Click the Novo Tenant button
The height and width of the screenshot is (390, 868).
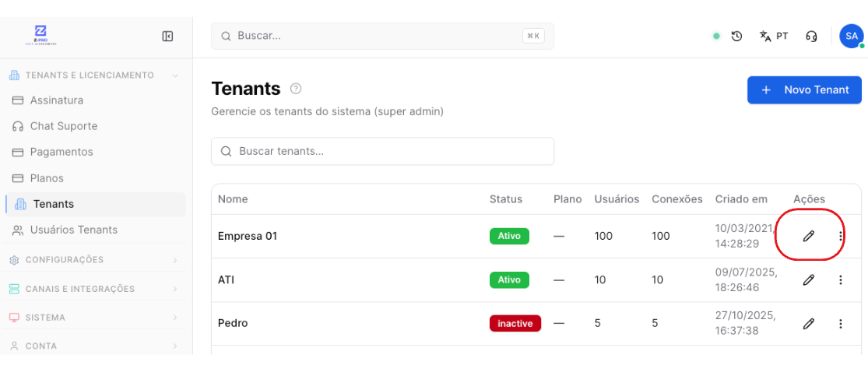point(804,90)
